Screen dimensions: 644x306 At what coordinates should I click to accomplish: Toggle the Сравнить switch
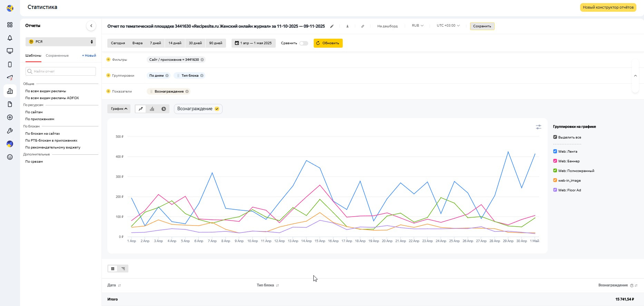[x=304, y=43]
